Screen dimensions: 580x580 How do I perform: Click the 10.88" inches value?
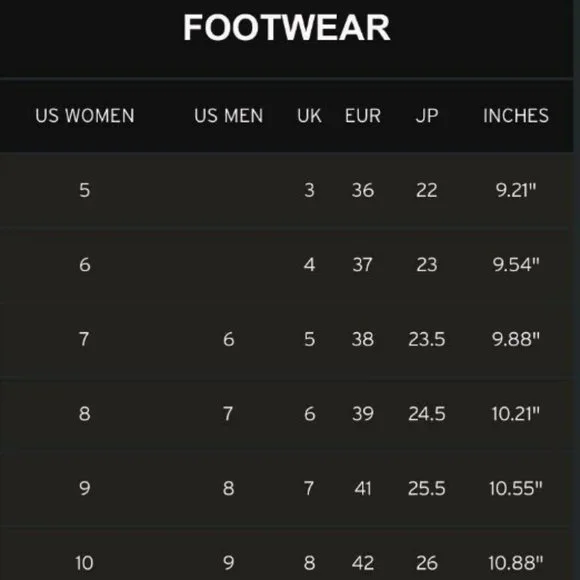(x=516, y=563)
